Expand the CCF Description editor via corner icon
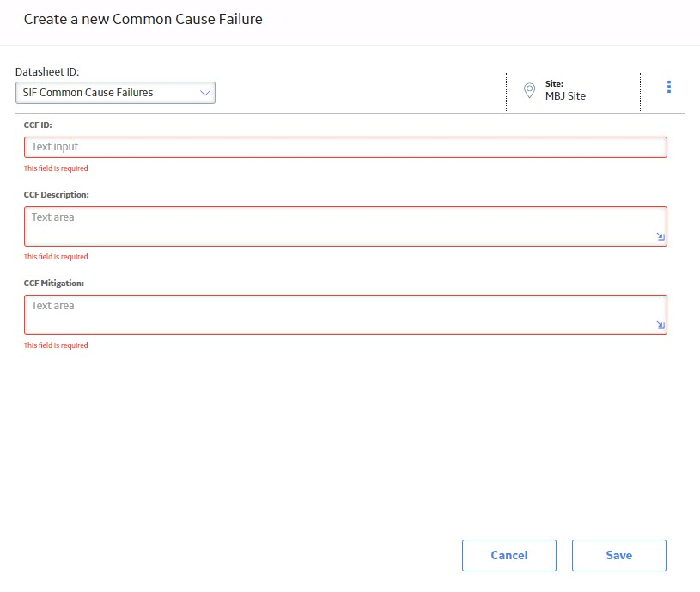 click(660, 236)
